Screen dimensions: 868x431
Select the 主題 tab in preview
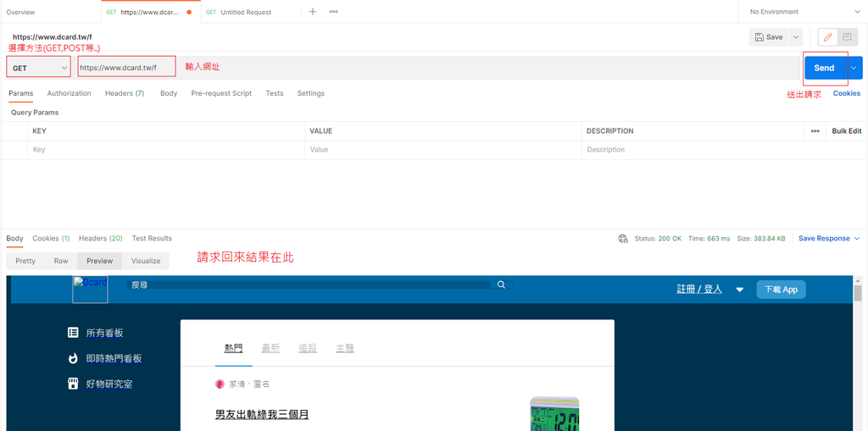coord(345,349)
